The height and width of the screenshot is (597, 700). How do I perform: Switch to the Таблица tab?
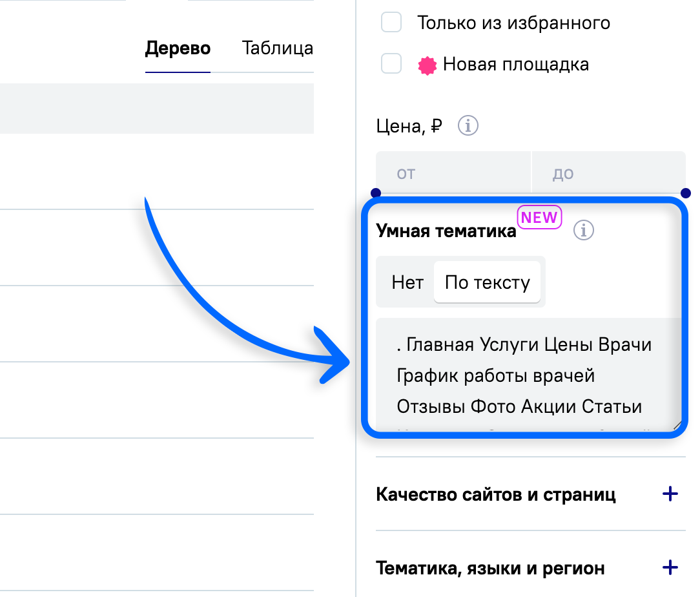tap(277, 48)
